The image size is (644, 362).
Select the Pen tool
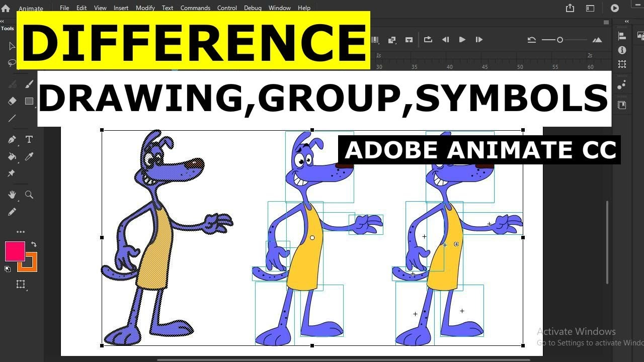tap(12, 139)
